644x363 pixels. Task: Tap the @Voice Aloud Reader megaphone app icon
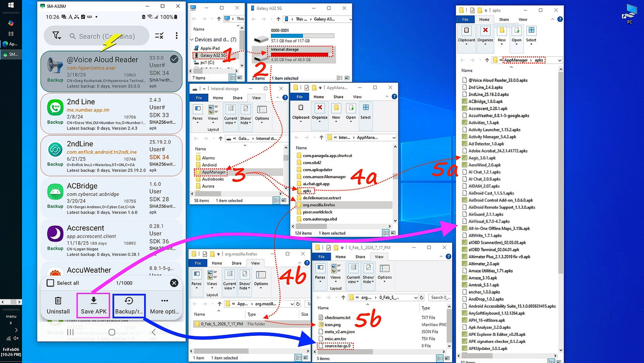pyautogui.click(x=55, y=65)
